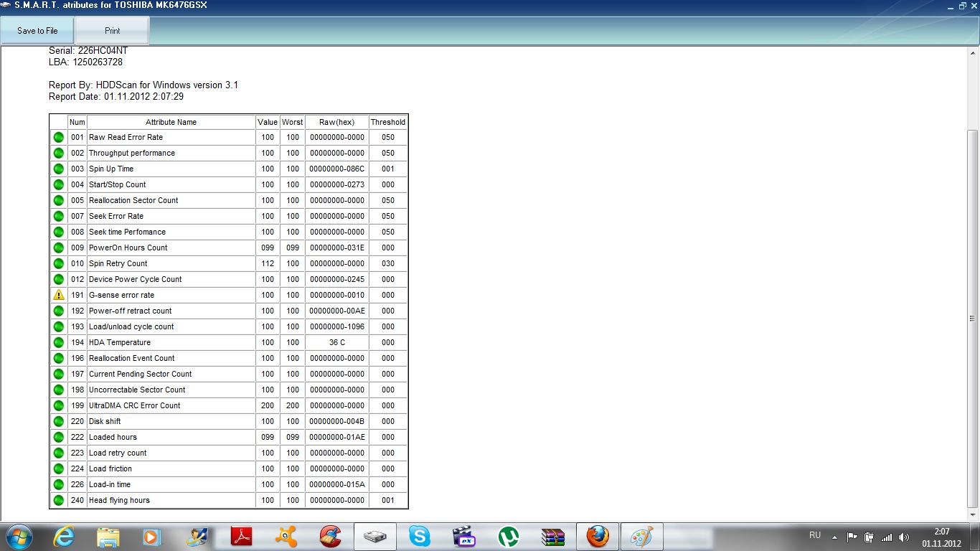Screen dimensions: 980x551
Task: Click green status icon beside HDA Temperature
Action: click(x=59, y=342)
